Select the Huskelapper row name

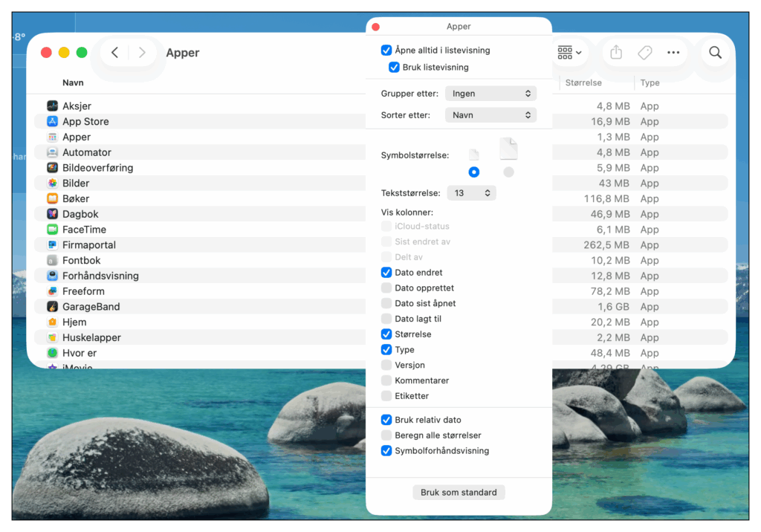[91, 338]
